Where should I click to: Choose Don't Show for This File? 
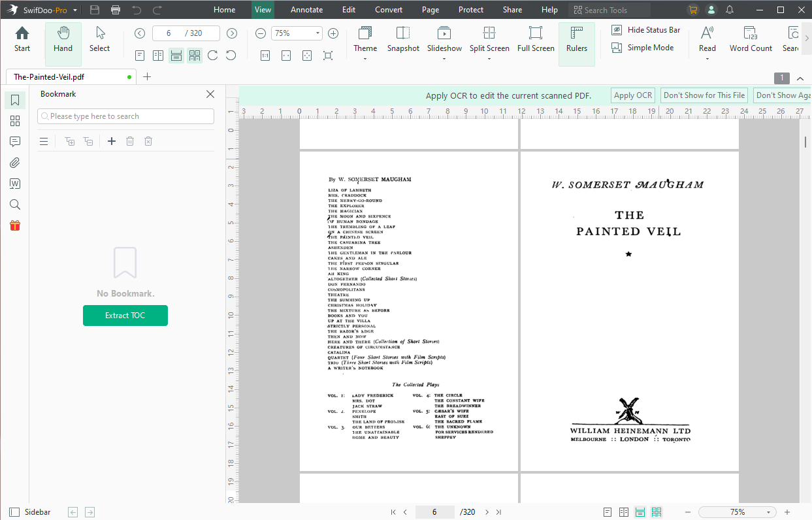704,95
